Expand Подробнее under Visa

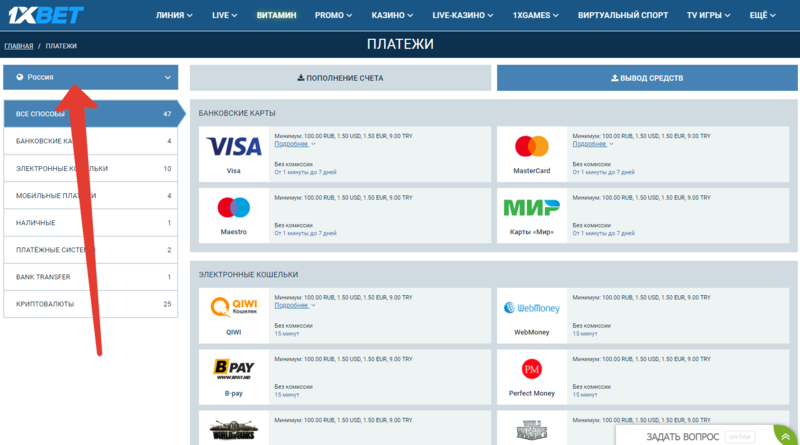294,144
